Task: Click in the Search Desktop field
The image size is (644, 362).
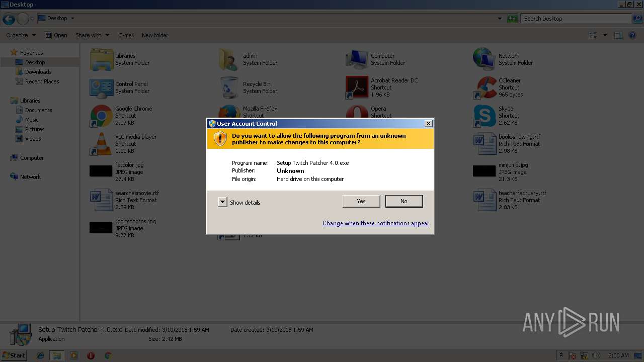Action: pos(577,19)
